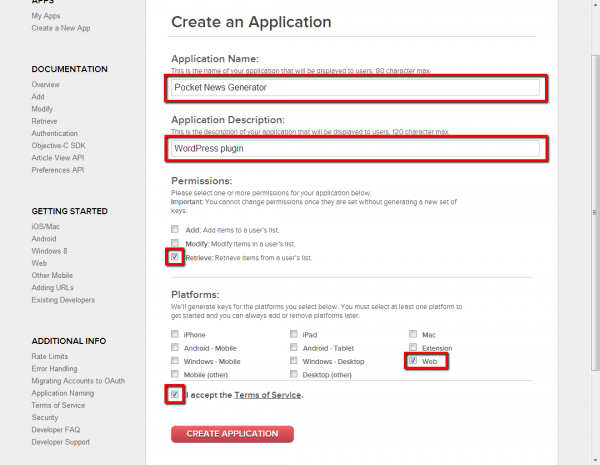Viewport: 600px width, 465px height.
Task: Open the Modify documentation page
Action: pos(42,109)
